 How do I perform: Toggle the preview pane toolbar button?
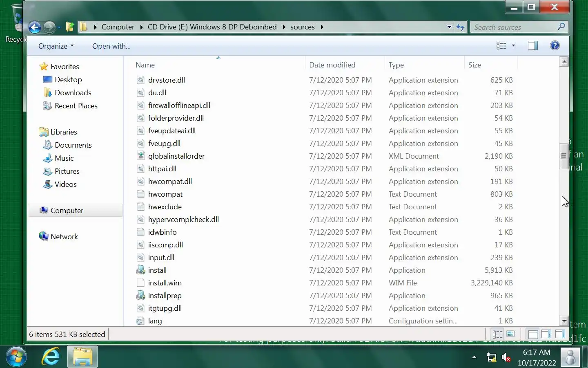533,45
